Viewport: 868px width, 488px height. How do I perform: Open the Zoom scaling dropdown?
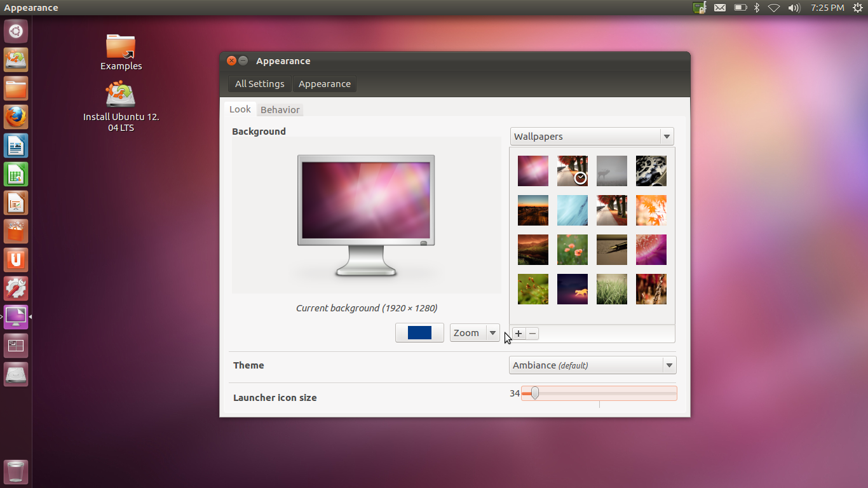point(475,333)
